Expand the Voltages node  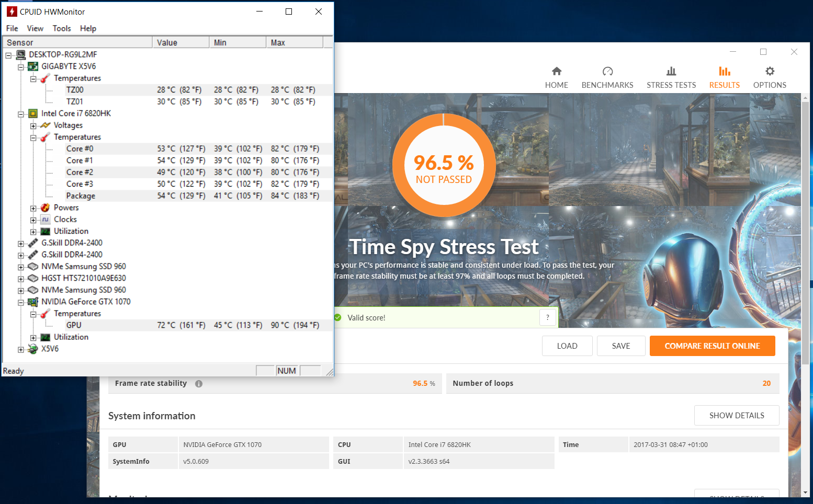coord(33,126)
